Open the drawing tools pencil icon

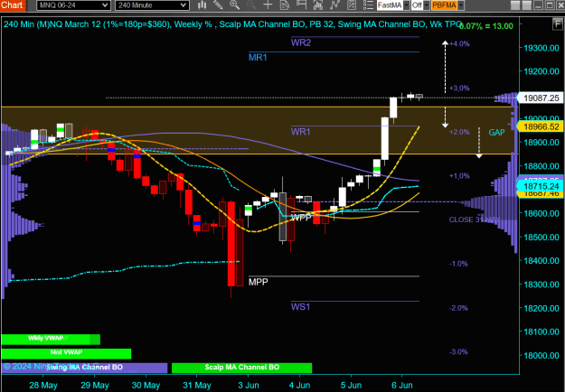218,5
